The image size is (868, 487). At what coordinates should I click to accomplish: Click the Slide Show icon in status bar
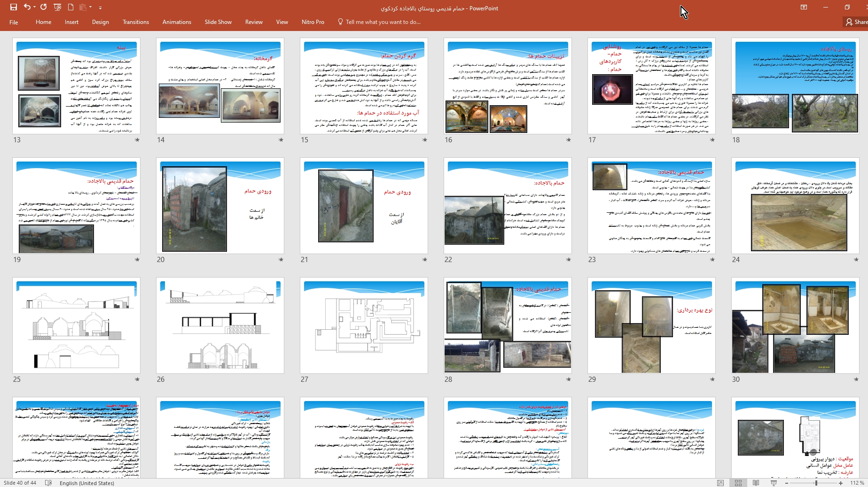click(x=774, y=483)
